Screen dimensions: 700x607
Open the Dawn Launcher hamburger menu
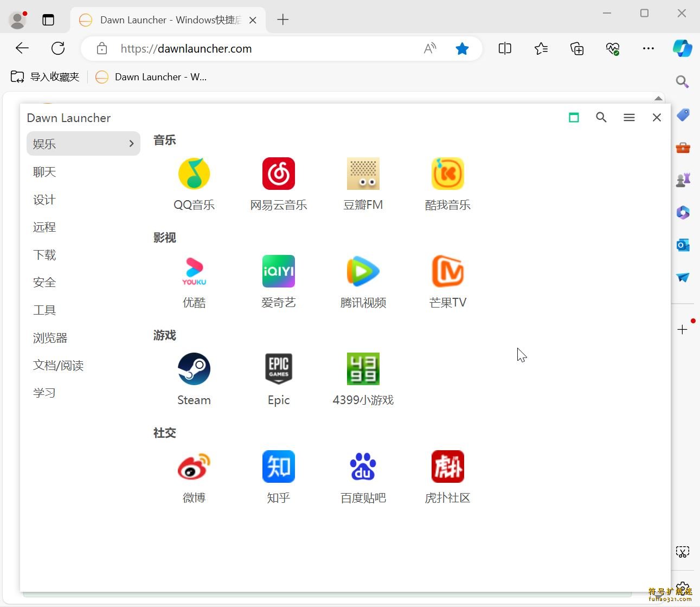(x=629, y=118)
